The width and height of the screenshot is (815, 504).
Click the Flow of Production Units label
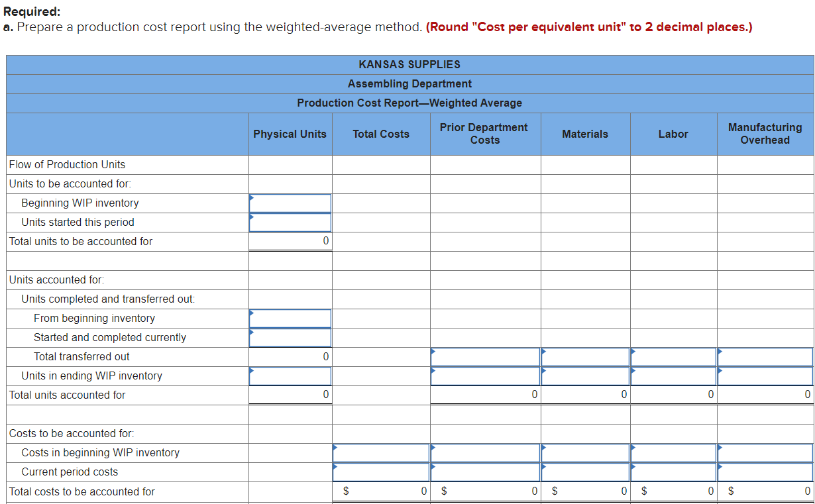click(67, 164)
